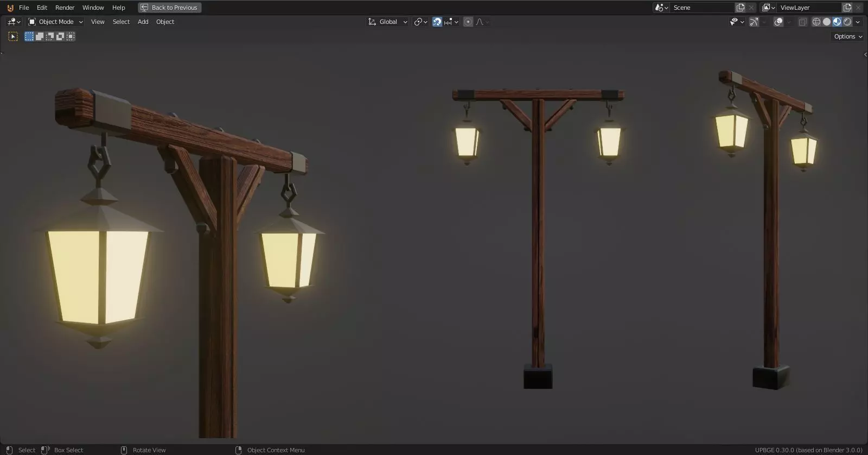Open the snapping options dropdown
The height and width of the screenshot is (455, 868).
coord(451,22)
